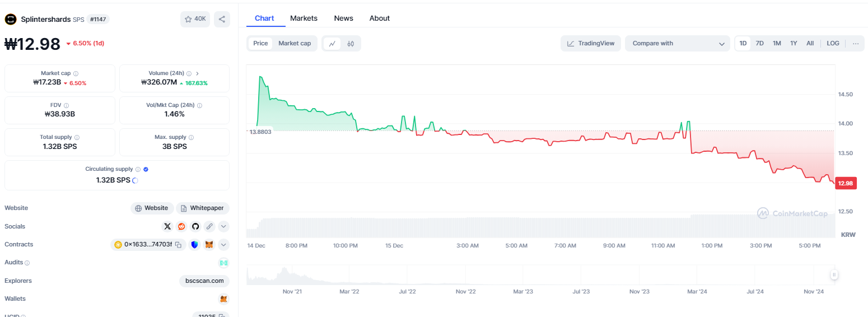Open the bscscan.com explorer link
Screen dimensions: 868x317
coord(204,281)
